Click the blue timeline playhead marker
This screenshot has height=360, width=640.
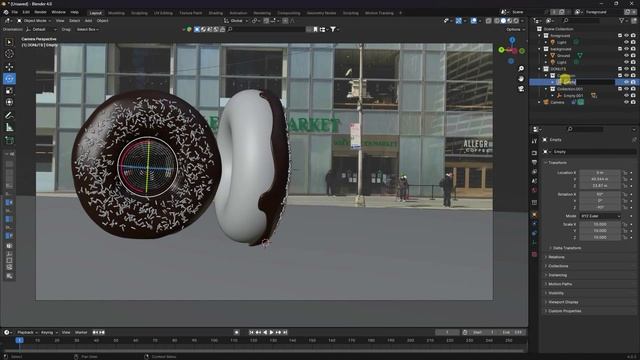[x=19, y=340]
